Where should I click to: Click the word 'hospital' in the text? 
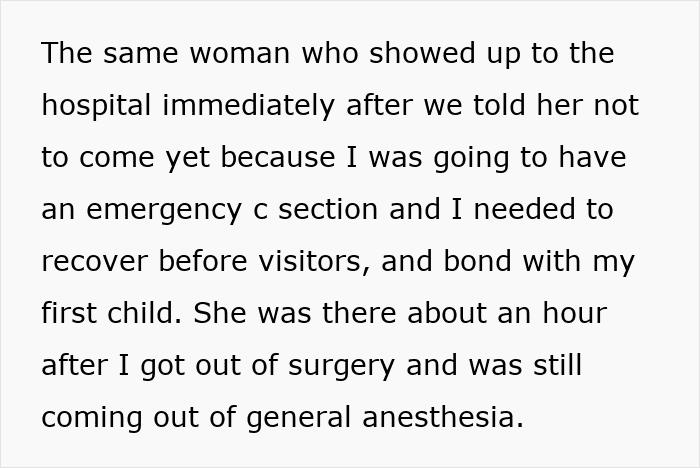tap(96, 106)
